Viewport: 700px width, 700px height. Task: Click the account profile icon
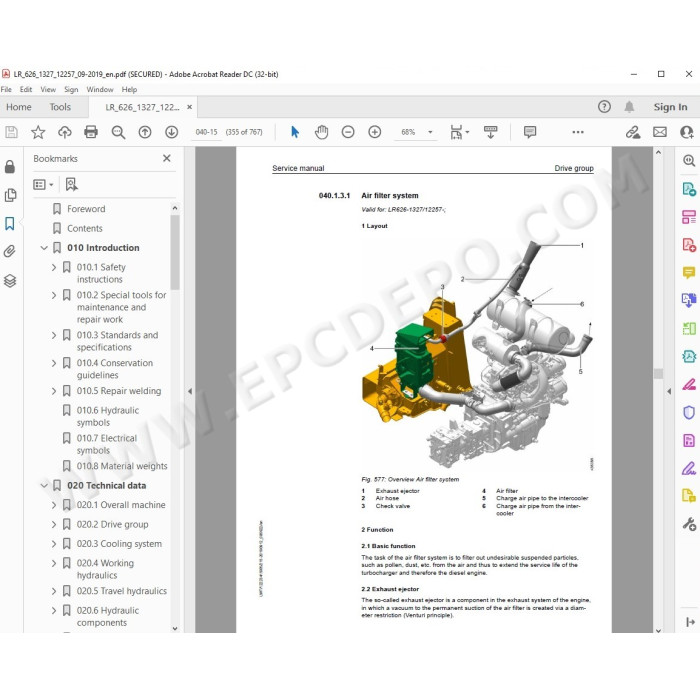(x=686, y=132)
